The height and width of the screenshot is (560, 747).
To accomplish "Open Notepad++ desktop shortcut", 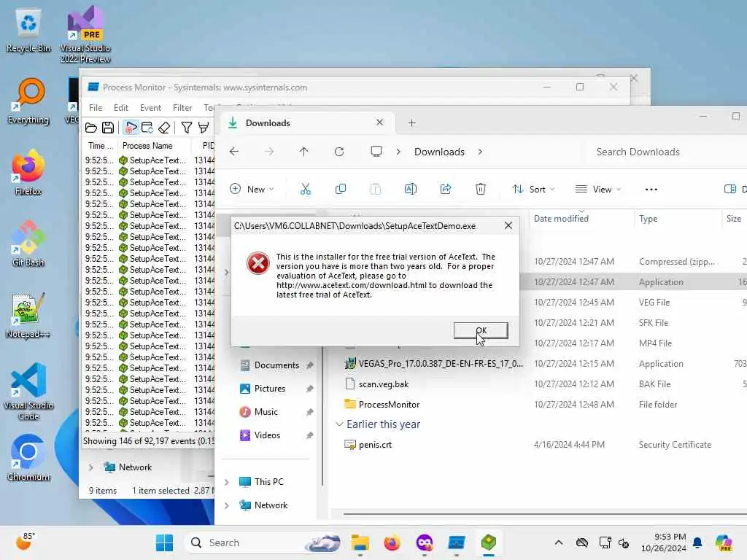I will click(28, 316).
